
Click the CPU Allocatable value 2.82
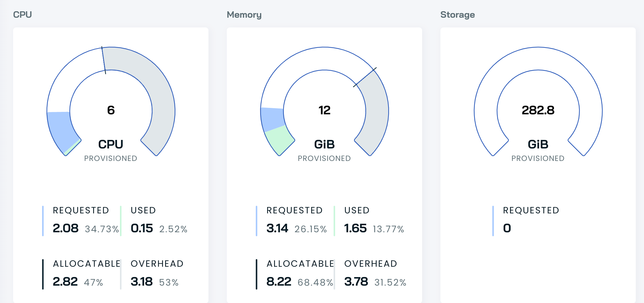click(x=65, y=282)
